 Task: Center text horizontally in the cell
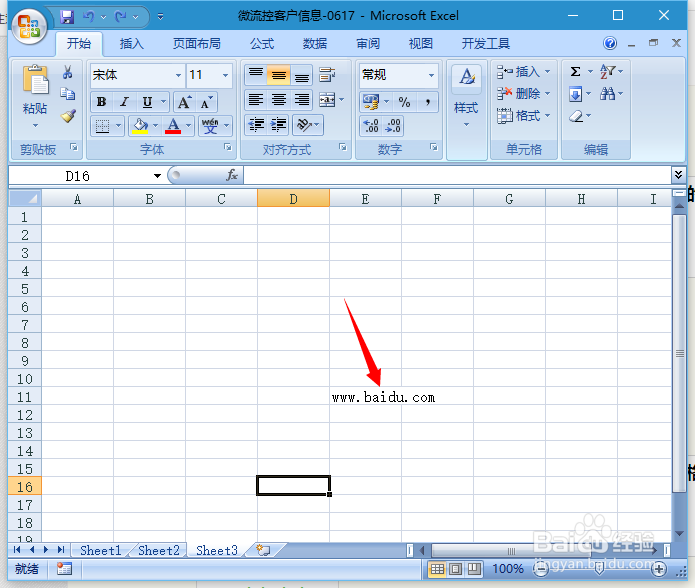tap(279, 100)
